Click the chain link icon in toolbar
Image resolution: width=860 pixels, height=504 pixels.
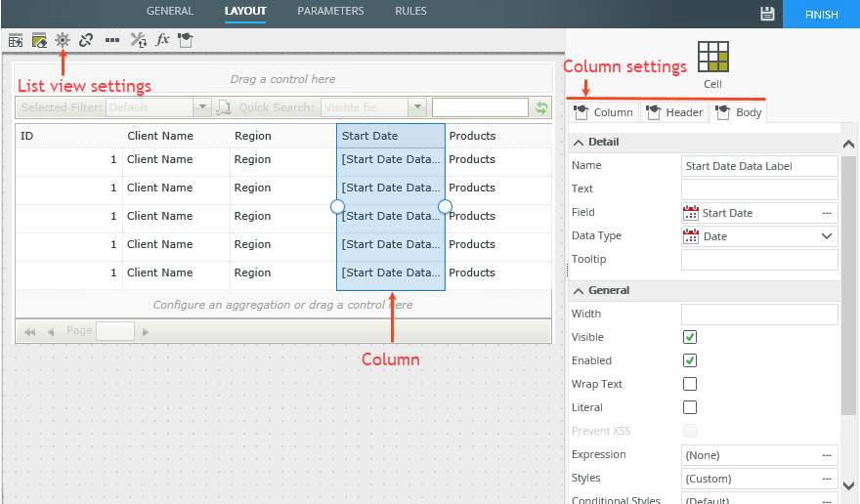click(x=86, y=40)
